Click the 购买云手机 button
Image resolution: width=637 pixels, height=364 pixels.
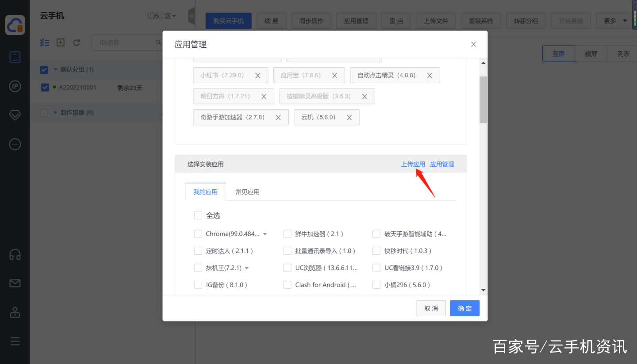pos(229,21)
